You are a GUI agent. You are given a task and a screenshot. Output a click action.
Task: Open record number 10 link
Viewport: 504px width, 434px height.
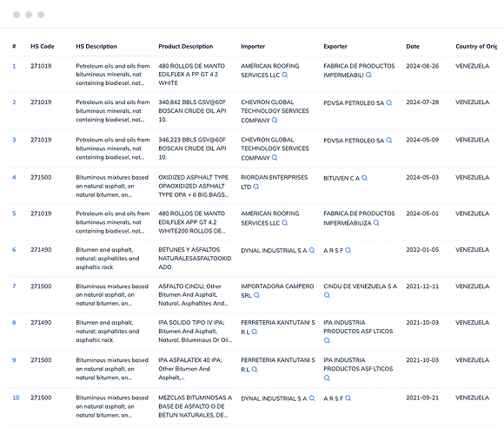tap(16, 398)
